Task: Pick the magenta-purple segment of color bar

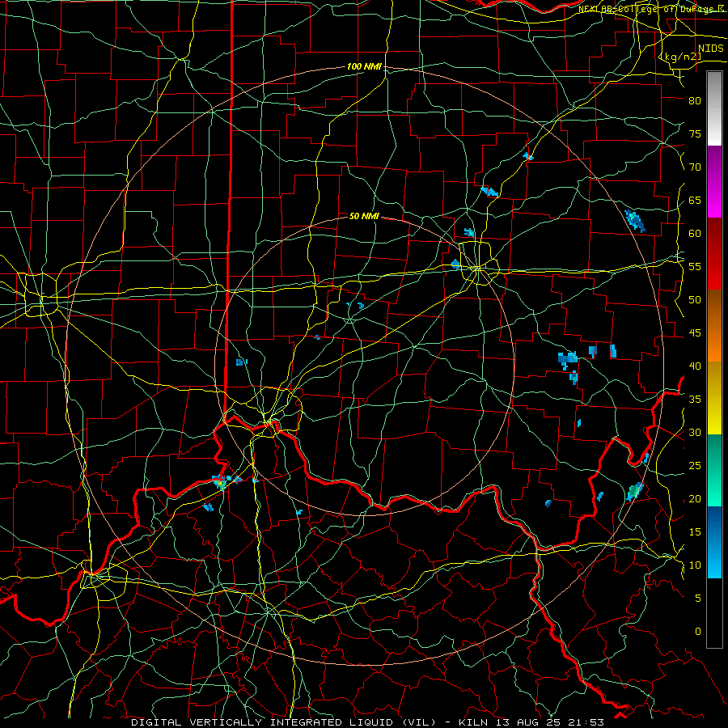Action: [x=714, y=182]
